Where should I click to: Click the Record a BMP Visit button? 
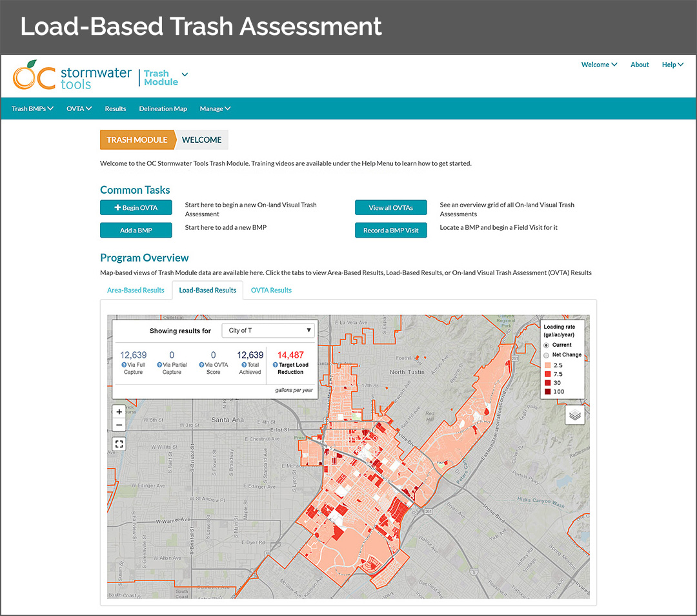(x=390, y=231)
